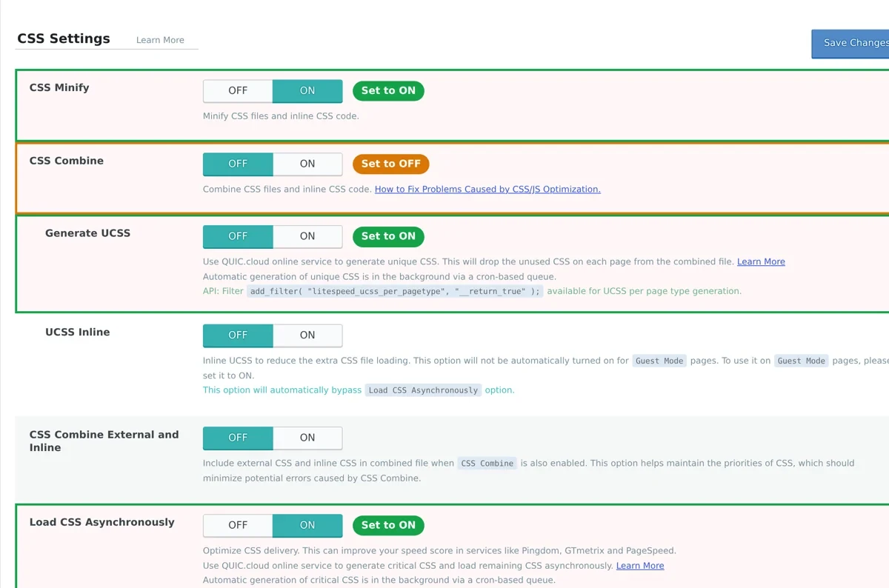Click the Set to OFF badge for CSS Combine
The height and width of the screenshot is (588, 889).
[x=390, y=164]
